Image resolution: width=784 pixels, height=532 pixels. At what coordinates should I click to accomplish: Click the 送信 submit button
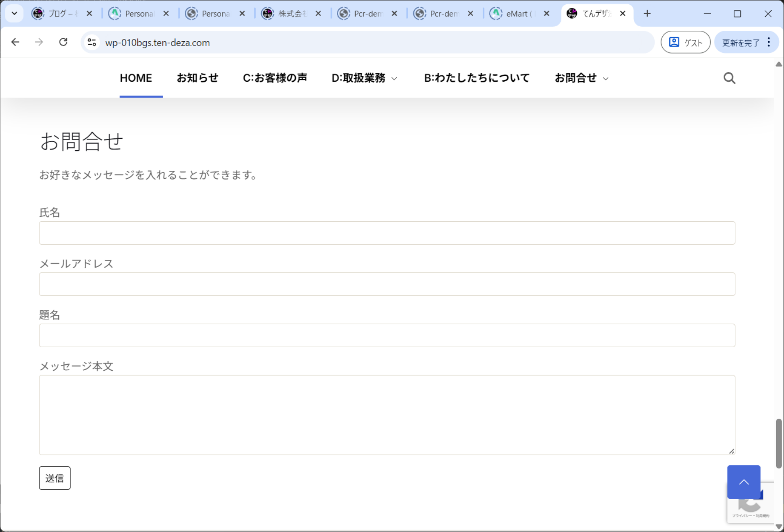pos(54,478)
